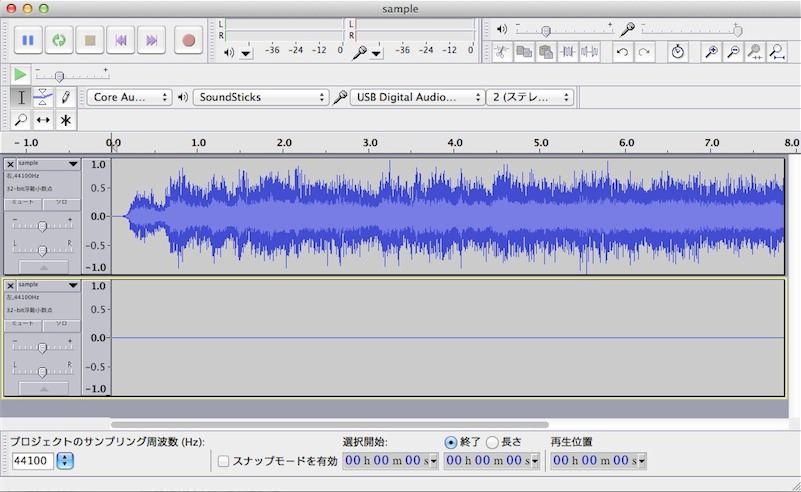Close the first track with its X
The image size is (801, 492).
coord(10,165)
